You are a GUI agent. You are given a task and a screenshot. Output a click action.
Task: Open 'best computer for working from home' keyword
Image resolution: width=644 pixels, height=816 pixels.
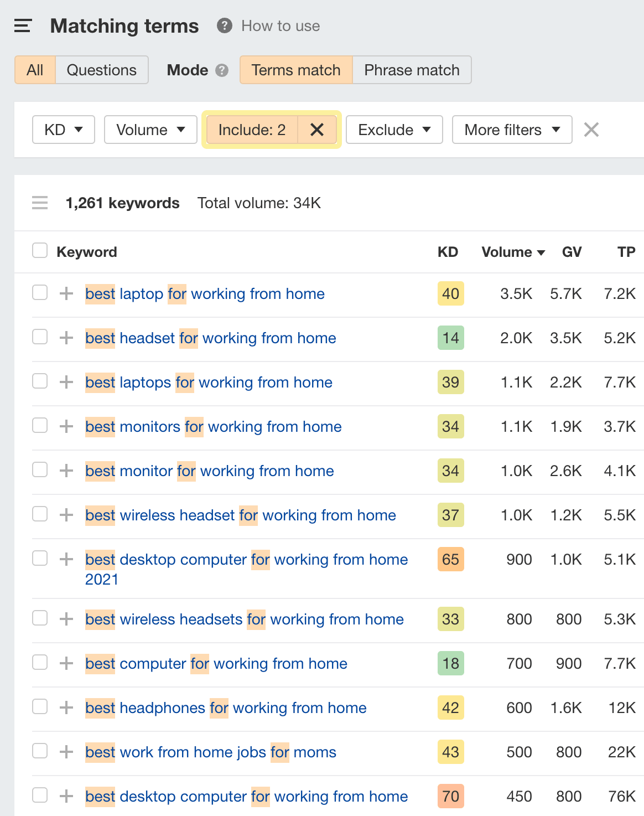[x=216, y=663]
